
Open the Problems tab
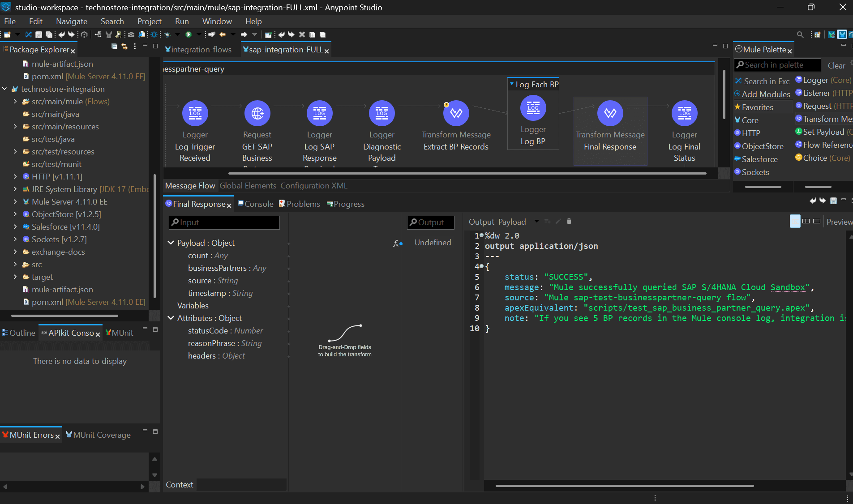[x=299, y=204]
